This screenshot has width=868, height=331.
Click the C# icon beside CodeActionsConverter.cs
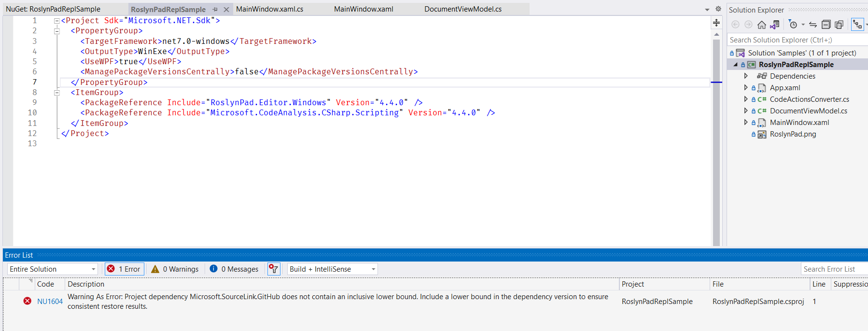point(762,99)
